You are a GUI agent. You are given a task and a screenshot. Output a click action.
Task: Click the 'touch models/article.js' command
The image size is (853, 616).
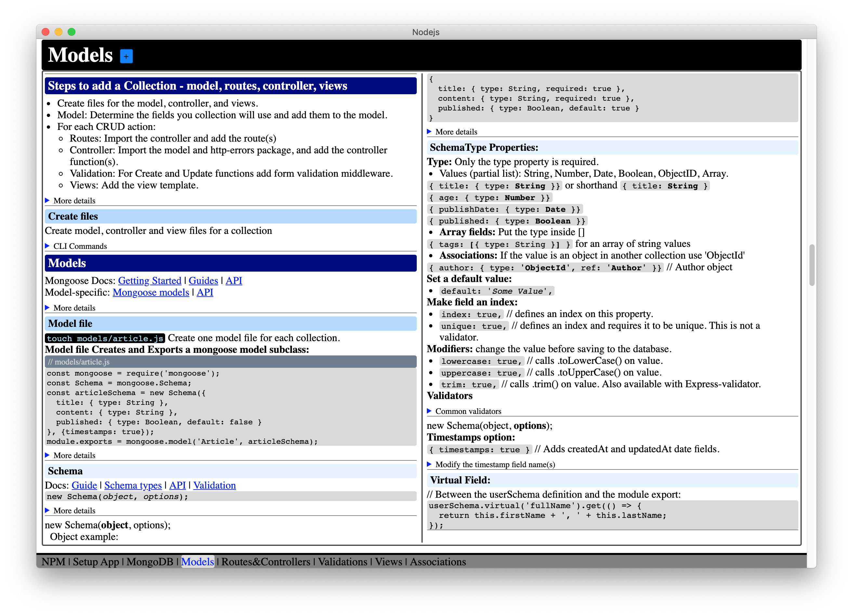tap(105, 339)
